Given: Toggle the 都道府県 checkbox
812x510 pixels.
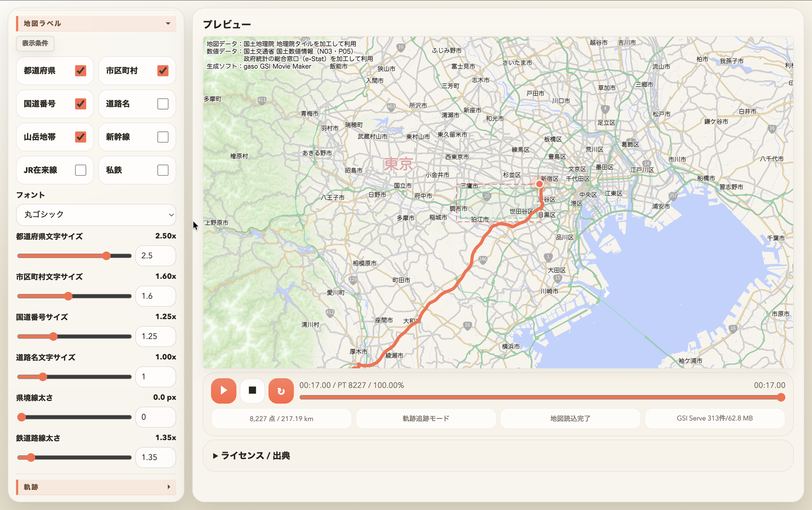Looking at the screenshot, I should pyautogui.click(x=81, y=71).
